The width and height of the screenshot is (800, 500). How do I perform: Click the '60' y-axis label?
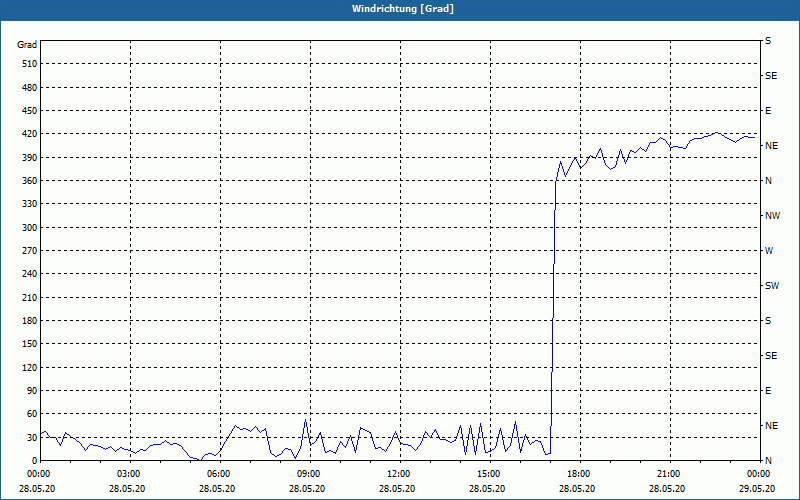tap(32, 414)
